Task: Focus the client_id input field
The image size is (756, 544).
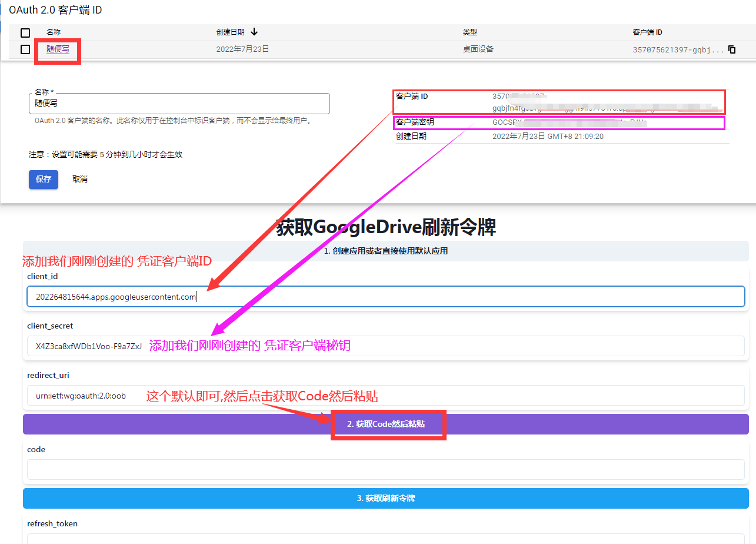Action: pyautogui.click(x=385, y=297)
